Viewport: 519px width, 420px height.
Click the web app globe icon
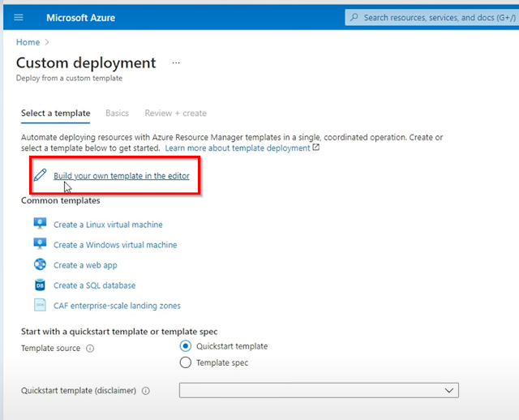40,264
